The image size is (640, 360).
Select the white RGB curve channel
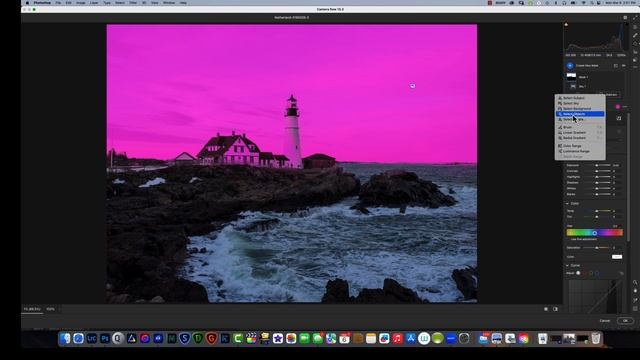[x=578, y=273]
